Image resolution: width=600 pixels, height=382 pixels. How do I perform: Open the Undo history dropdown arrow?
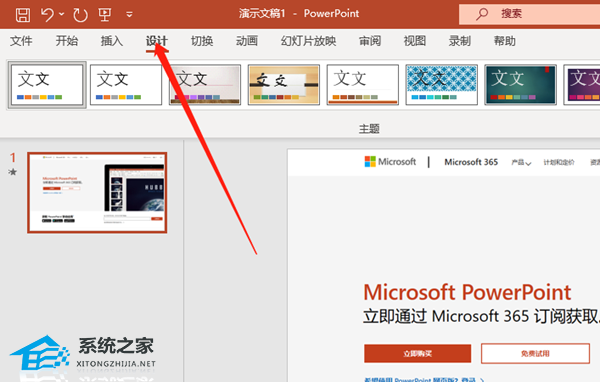coord(62,14)
